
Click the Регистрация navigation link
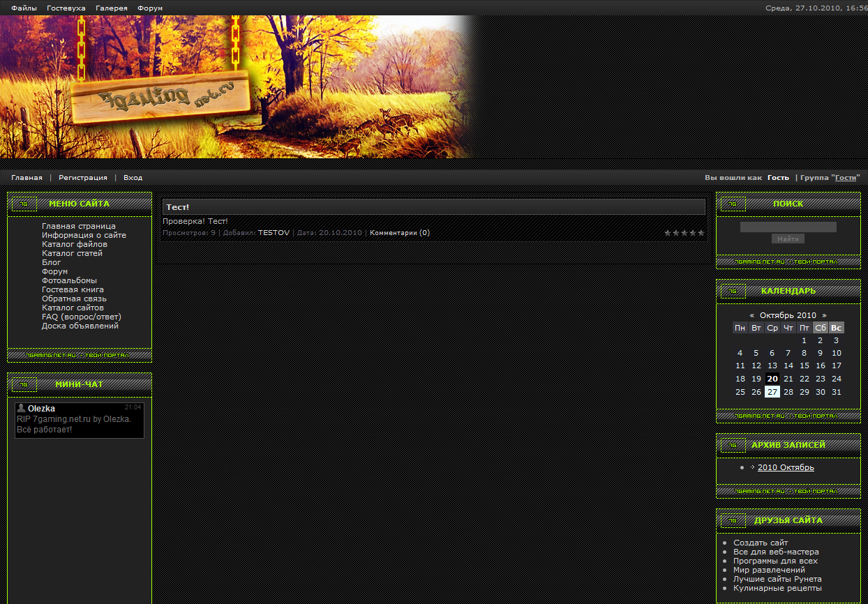tap(83, 178)
